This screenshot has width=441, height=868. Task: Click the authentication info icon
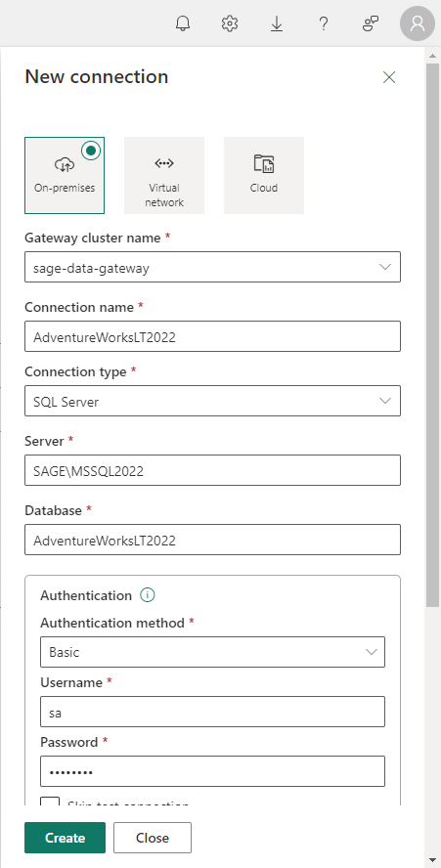[148, 595]
